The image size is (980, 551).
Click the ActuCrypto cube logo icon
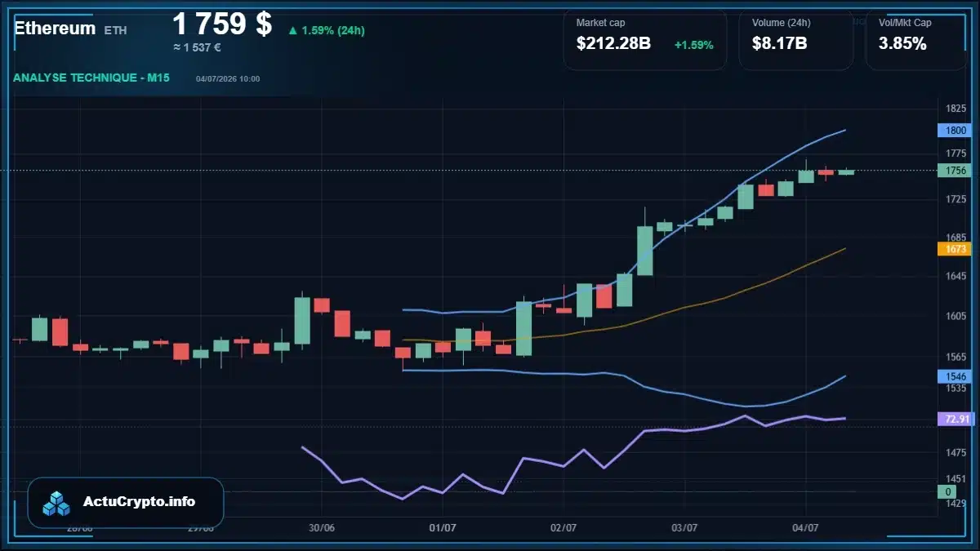56,503
